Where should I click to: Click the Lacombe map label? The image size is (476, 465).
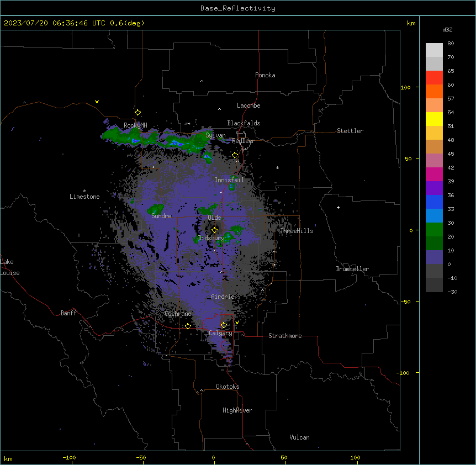click(248, 105)
